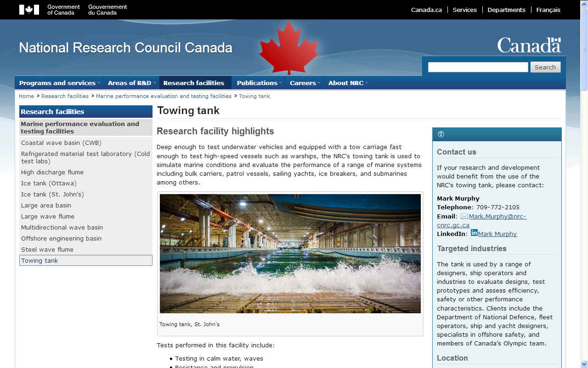588x368 pixels.
Task: Open Mark Murphy LinkedIn profile link
Action: [x=498, y=234]
